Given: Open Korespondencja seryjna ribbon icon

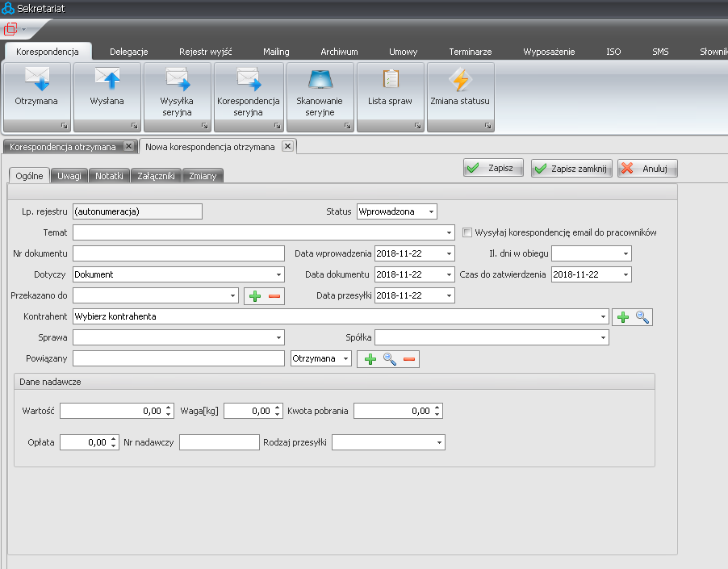Looking at the screenshot, I should point(249,79).
